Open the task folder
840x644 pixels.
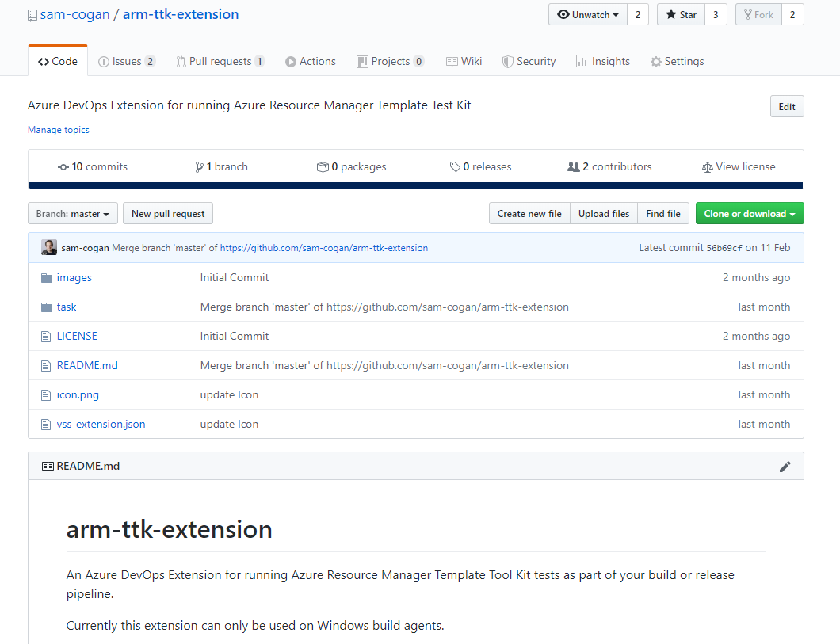(x=67, y=307)
